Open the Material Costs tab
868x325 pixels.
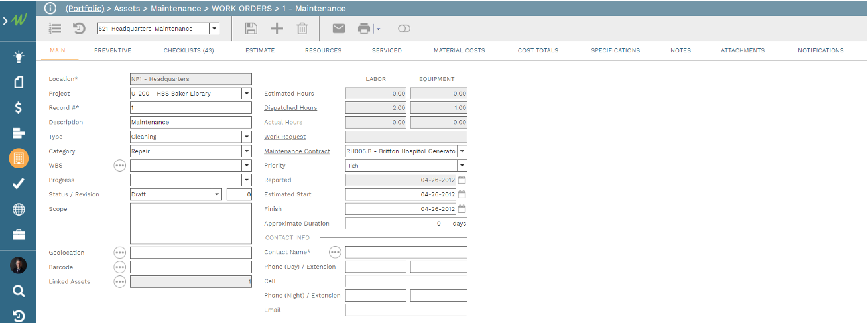459,50
